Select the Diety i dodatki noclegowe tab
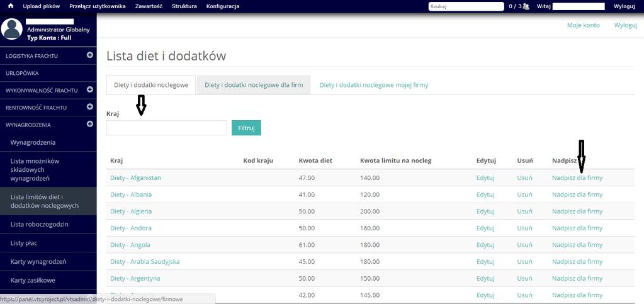This screenshot has height=304, width=644. (151, 85)
